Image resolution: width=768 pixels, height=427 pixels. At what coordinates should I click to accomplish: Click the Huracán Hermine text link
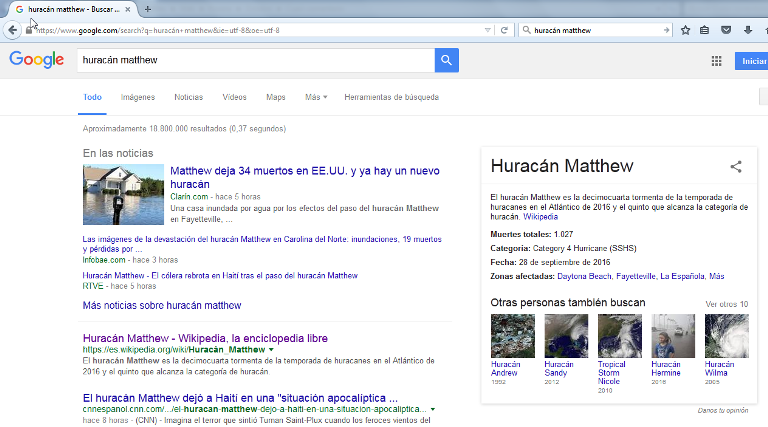pos(666,368)
